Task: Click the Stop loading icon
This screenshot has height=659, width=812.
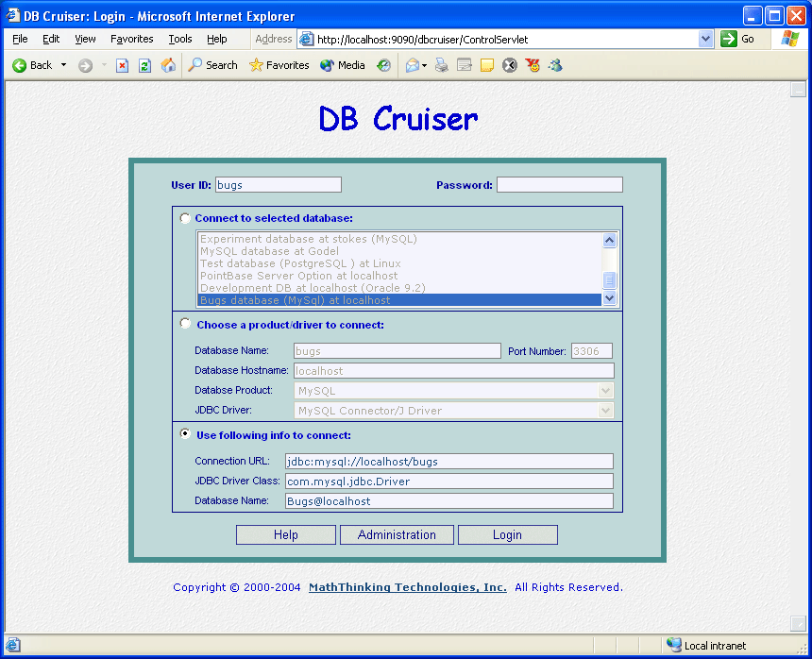Action: (x=122, y=65)
